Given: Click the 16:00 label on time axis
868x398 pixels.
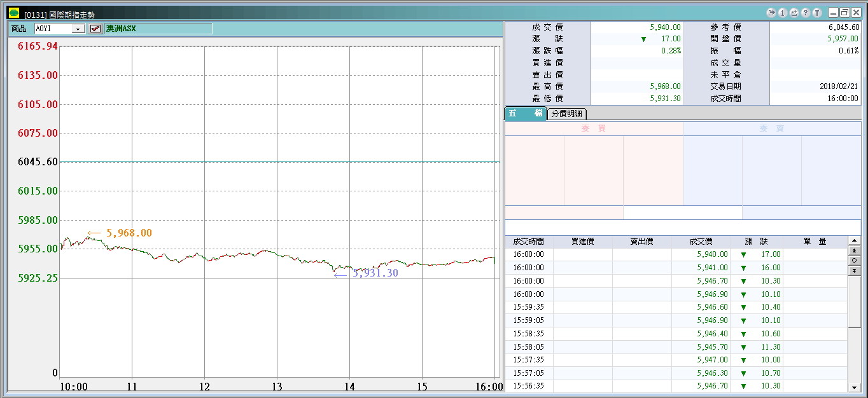Looking at the screenshot, I should pos(489,387).
